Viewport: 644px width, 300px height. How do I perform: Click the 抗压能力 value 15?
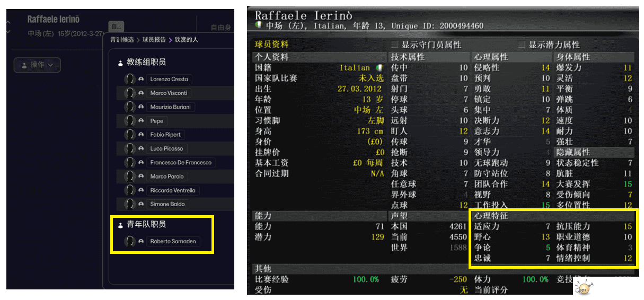[628, 227]
